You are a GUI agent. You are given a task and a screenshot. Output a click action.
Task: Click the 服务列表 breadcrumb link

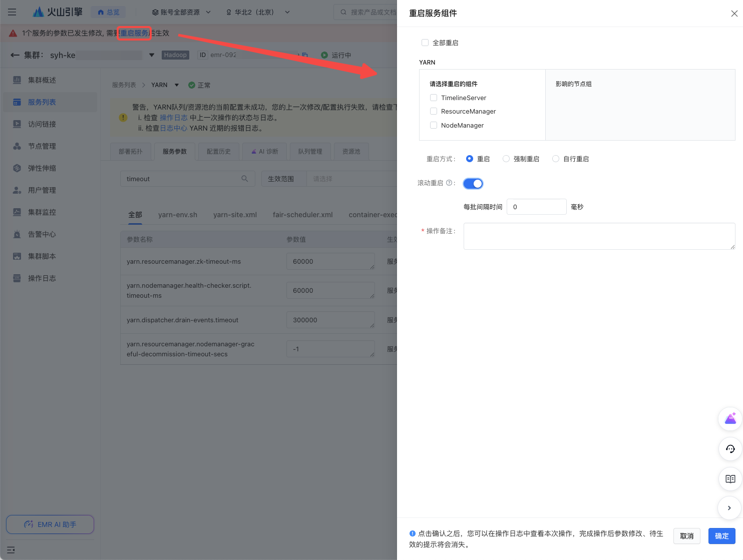124,85
